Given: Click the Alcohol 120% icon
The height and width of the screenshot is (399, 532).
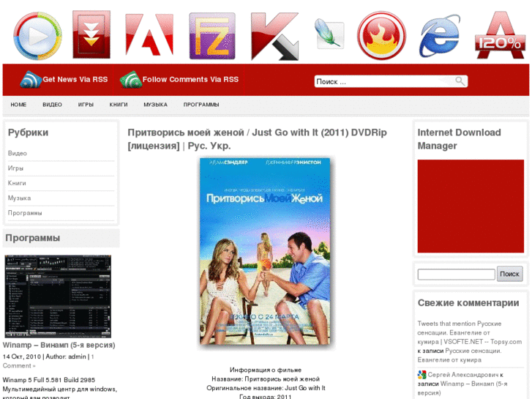Looking at the screenshot, I should pyautogui.click(x=500, y=35).
